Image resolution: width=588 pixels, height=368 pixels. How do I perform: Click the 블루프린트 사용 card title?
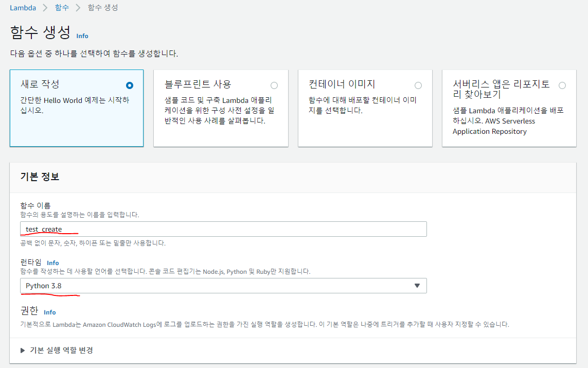tap(198, 84)
